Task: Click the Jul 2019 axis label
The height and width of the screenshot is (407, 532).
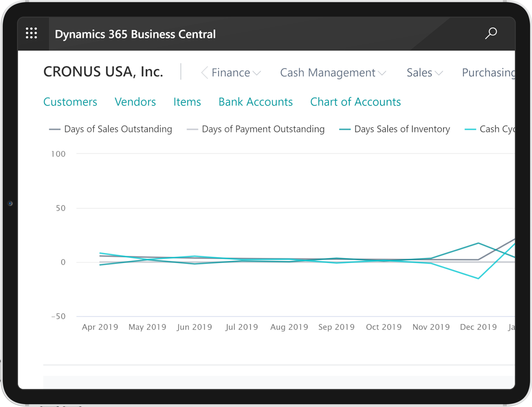Action: [x=241, y=327]
